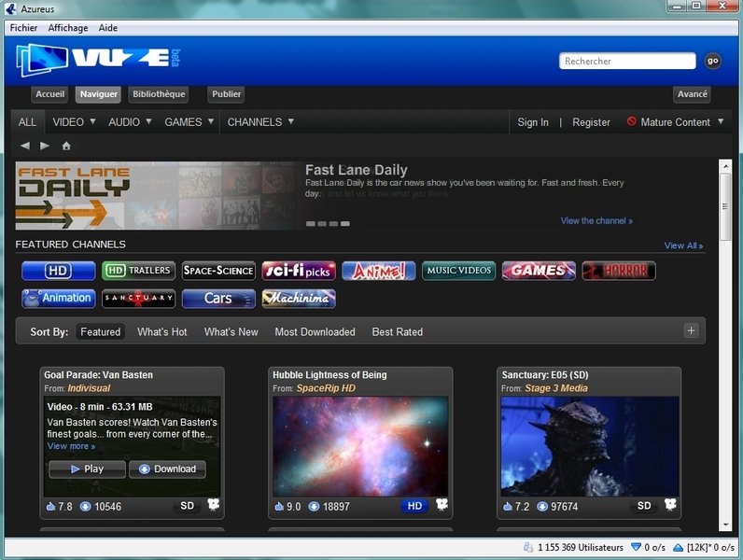Viewport: 743px width, 560px height.
Task: Open the HD channel badge
Action: (58, 271)
